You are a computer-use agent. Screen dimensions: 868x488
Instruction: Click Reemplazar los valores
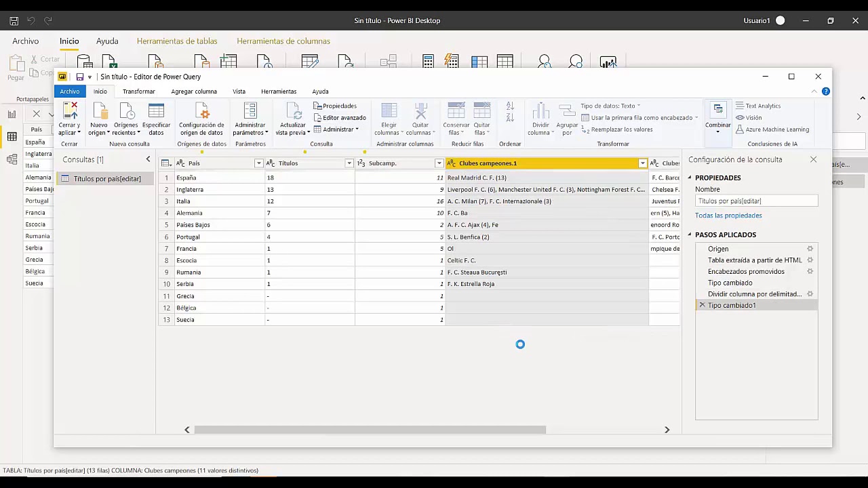pyautogui.click(x=617, y=129)
